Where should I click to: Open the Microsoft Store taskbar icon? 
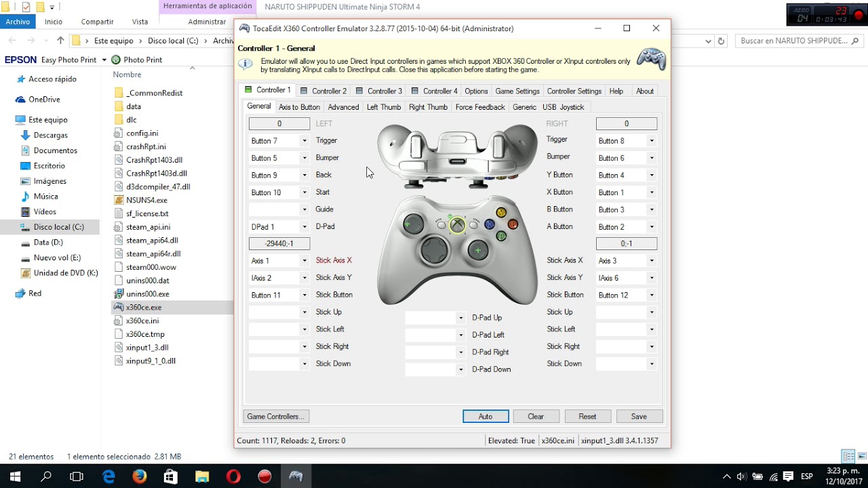click(x=171, y=476)
